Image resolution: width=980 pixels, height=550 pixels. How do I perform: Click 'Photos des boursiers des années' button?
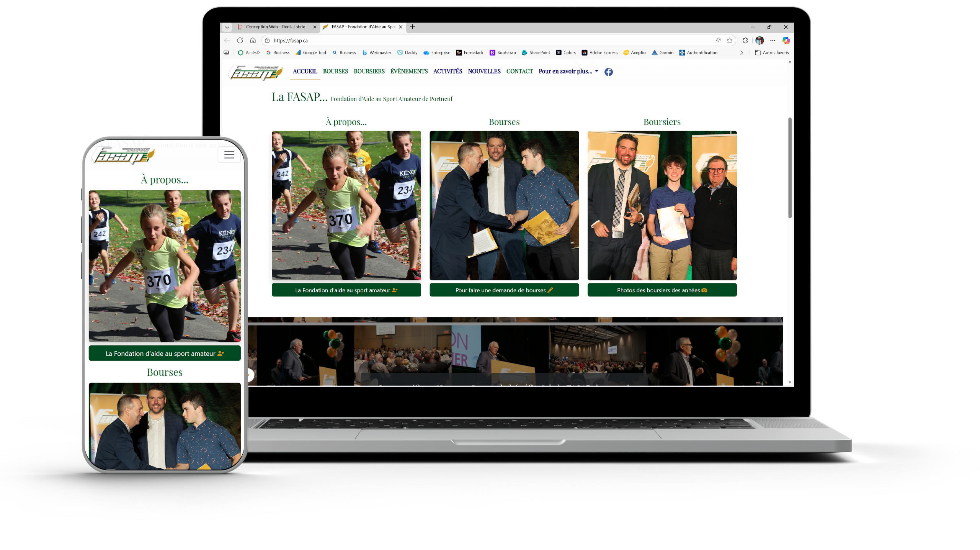(x=661, y=290)
